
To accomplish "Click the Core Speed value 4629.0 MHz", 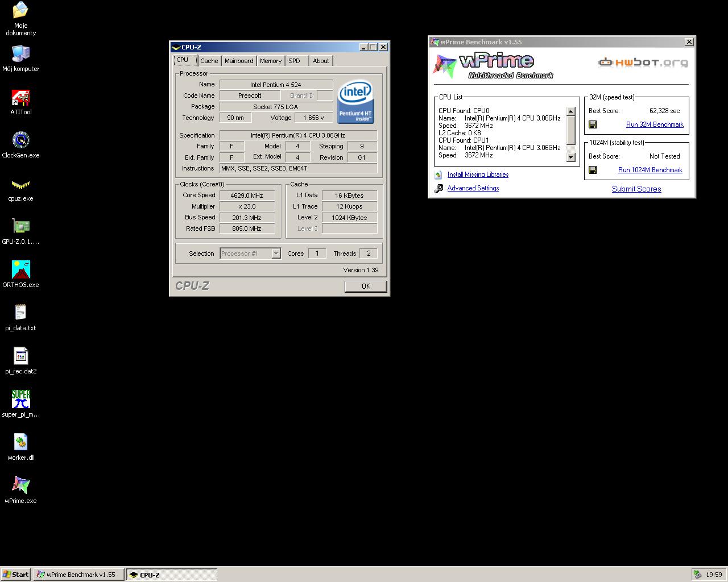I will (x=247, y=196).
